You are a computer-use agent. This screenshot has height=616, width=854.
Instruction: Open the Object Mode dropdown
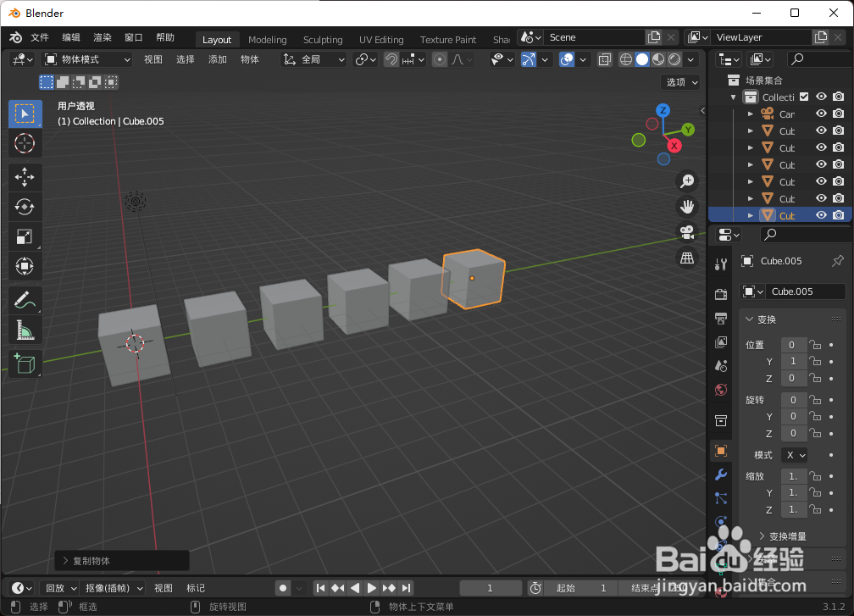[x=87, y=59]
